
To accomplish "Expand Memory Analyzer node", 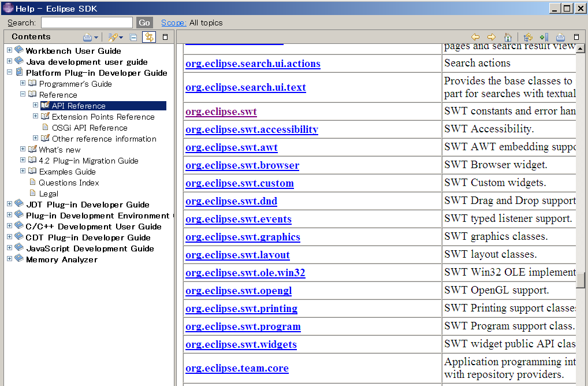I will (x=9, y=258).
